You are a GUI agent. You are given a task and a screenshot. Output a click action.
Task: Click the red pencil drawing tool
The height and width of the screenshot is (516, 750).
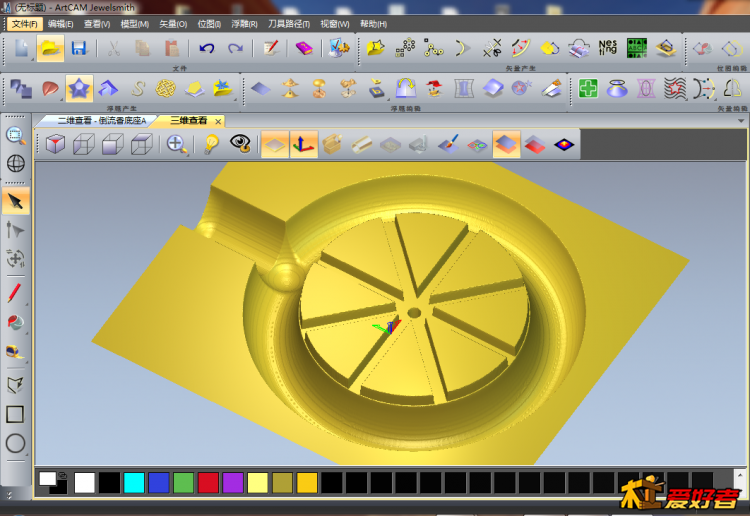[x=15, y=292]
